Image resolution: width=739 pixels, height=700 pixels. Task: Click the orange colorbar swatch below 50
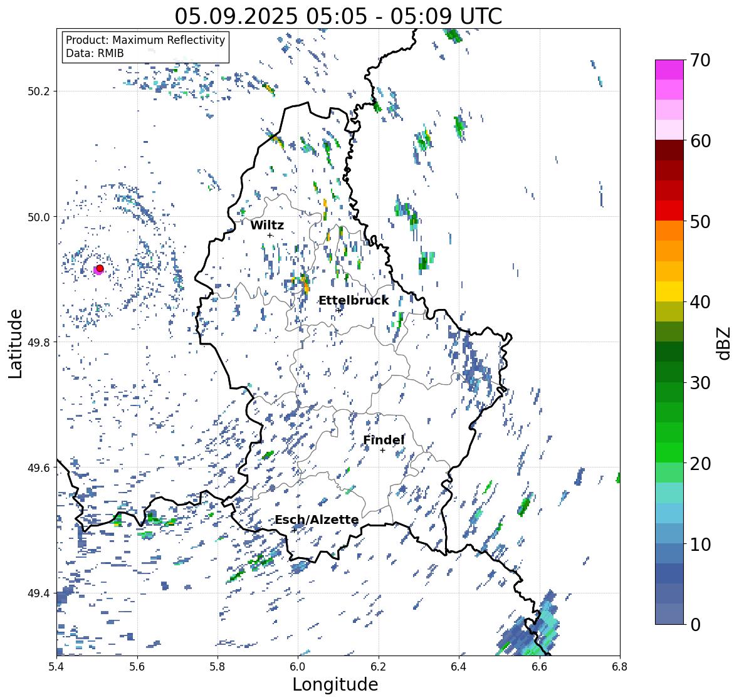(x=669, y=231)
